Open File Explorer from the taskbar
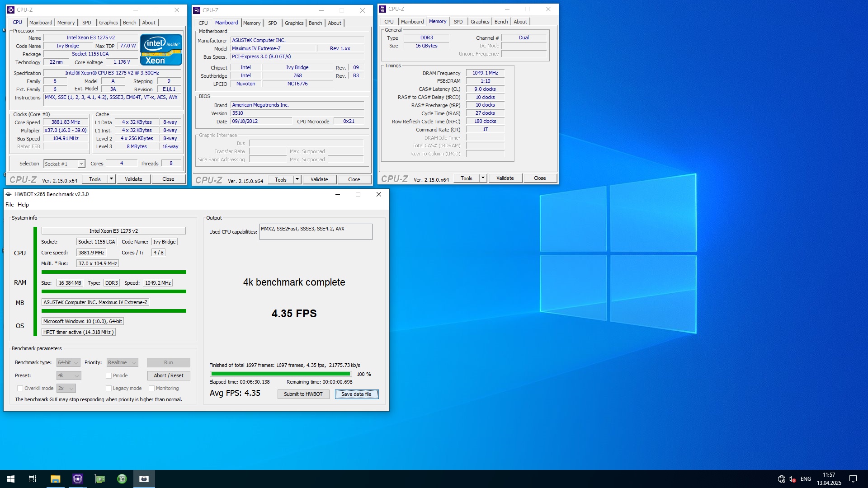This screenshot has width=868, height=488. 55,479
